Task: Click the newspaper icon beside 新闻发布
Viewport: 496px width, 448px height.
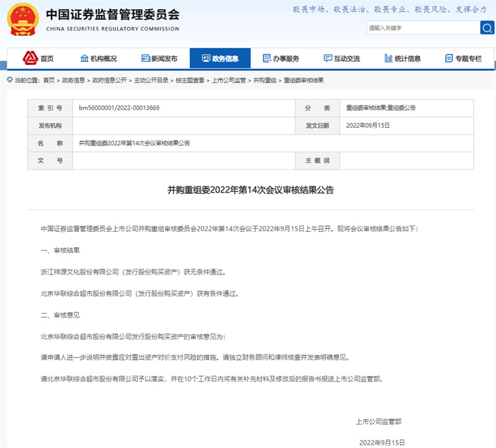Action: point(145,58)
